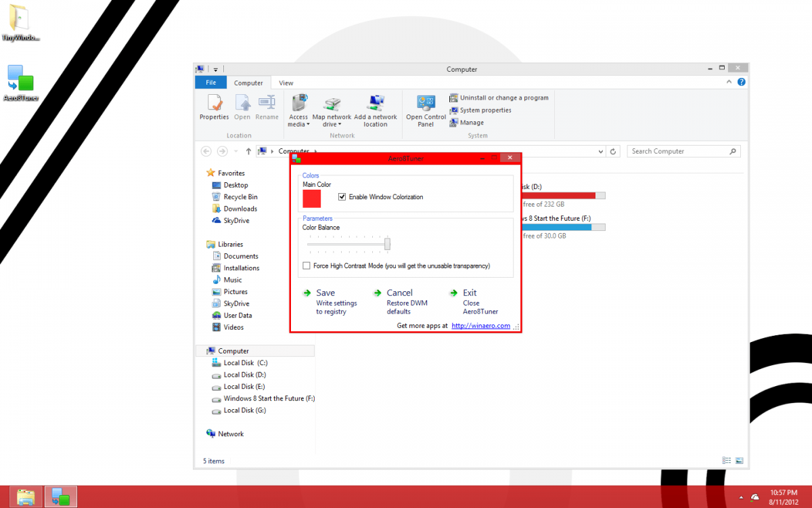Screen dimensions: 812x508
Task: Open Customize Quick Access Toolbar dropdown
Action: [216, 69]
